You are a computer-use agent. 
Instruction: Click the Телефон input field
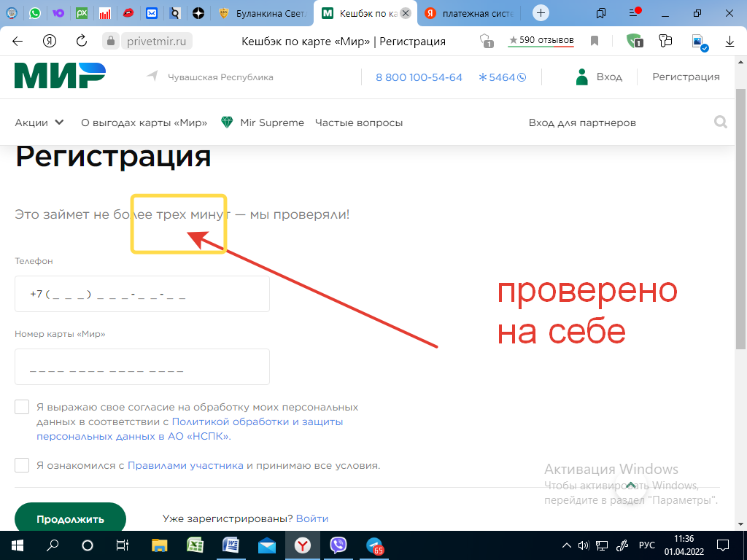pos(142,293)
